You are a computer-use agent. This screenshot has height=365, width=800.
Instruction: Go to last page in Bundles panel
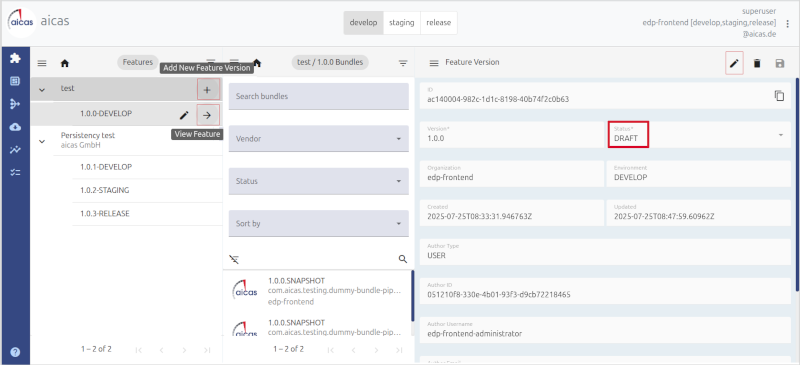tap(399, 350)
